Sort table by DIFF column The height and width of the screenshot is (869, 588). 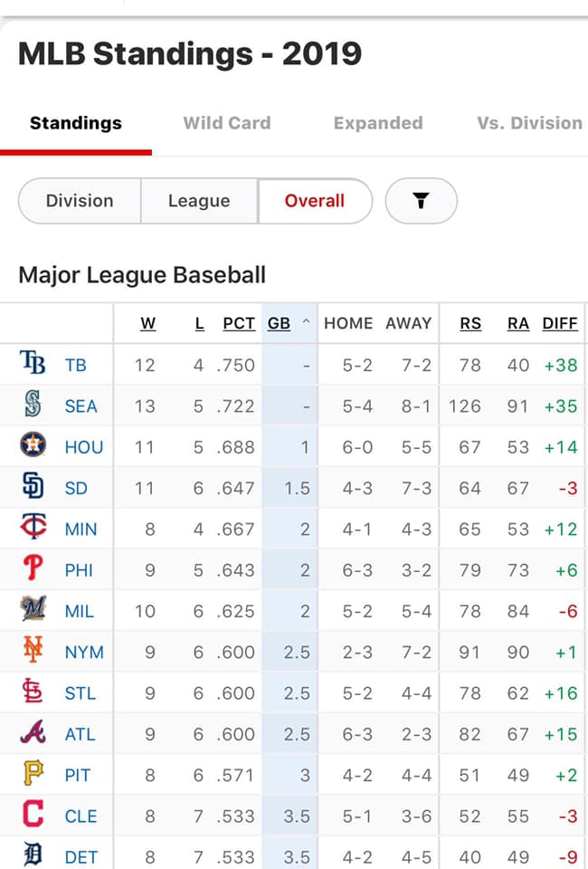click(560, 323)
